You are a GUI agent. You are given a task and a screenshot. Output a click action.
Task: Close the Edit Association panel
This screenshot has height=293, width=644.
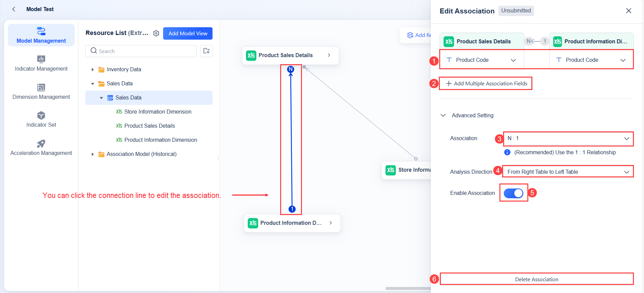tap(629, 11)
